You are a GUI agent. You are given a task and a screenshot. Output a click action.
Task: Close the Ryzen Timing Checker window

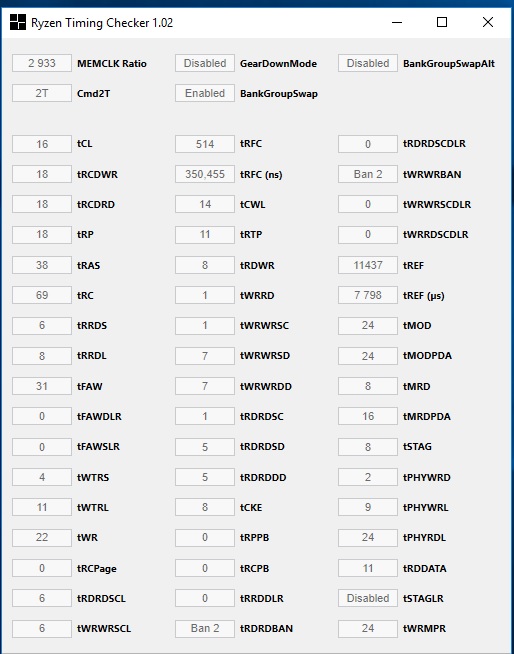(x=488, y=22)
